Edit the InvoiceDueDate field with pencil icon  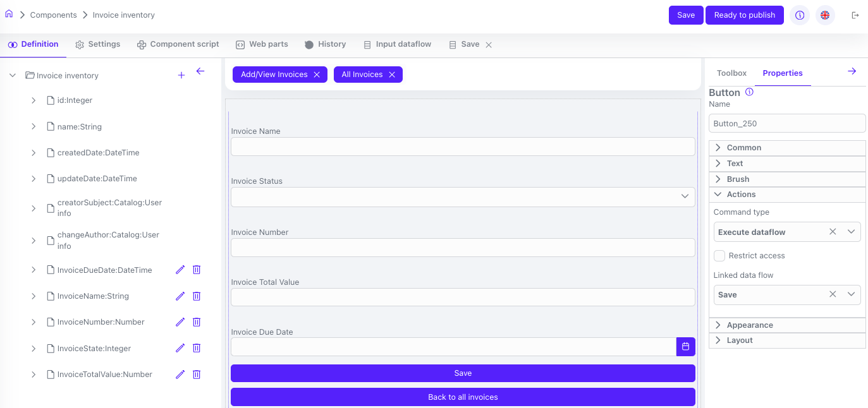tap(180, 270)
